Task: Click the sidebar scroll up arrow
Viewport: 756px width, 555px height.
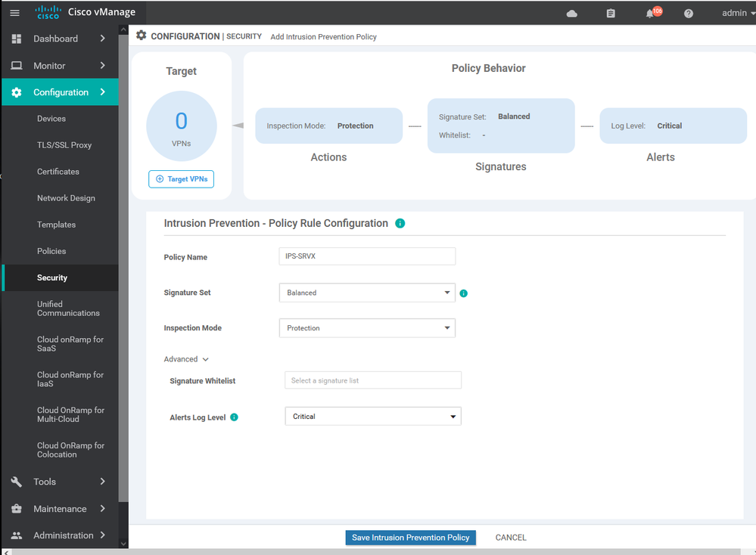Action: (x=123, y=29)
